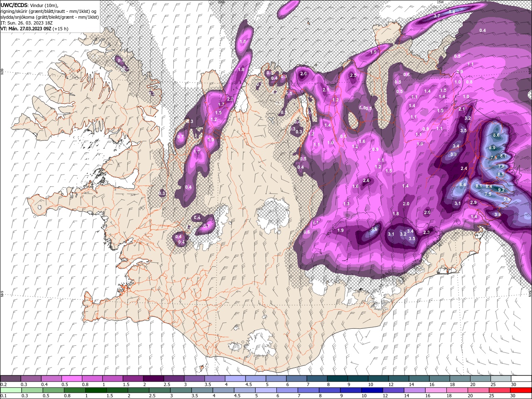Click the grey-purple snow-legend swatch labelled 0.2
The image size is (532, 399).
point(10,379)
